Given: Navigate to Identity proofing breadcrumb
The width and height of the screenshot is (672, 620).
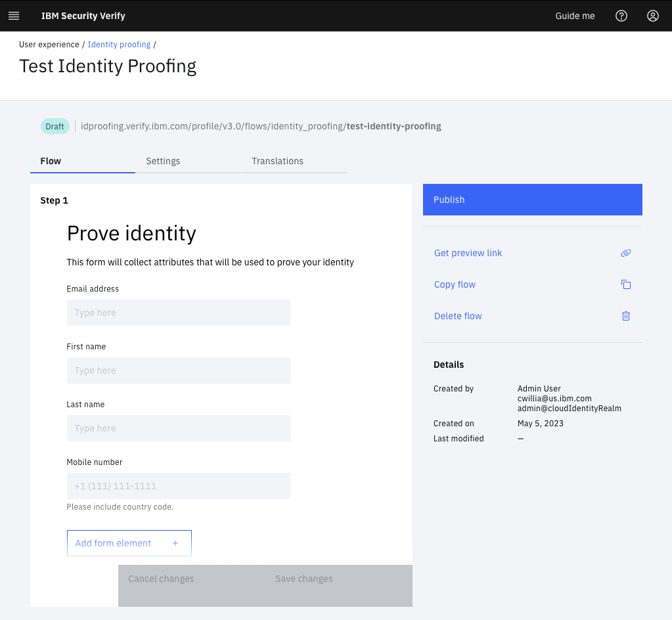Looking at the screenshot, I should 119,44.
